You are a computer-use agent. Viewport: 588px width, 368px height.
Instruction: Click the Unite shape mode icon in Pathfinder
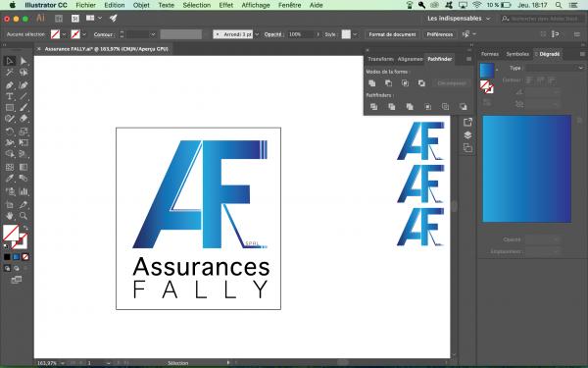point(372,83)
